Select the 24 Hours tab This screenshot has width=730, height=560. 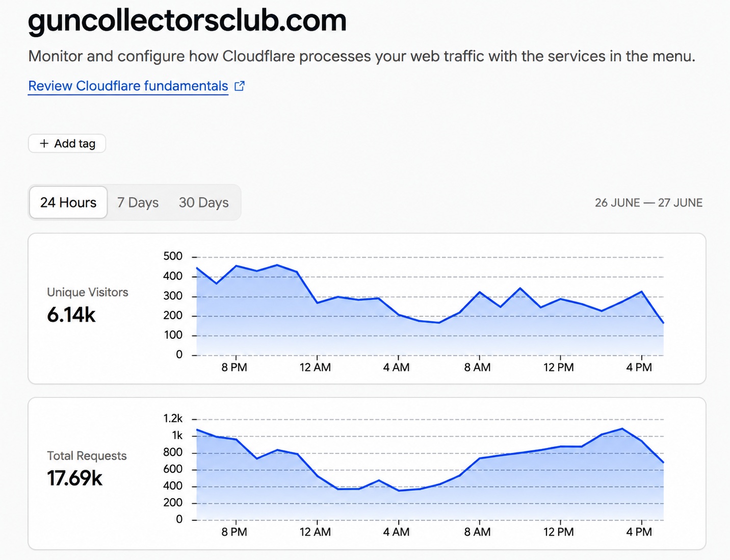coord(68,202)
